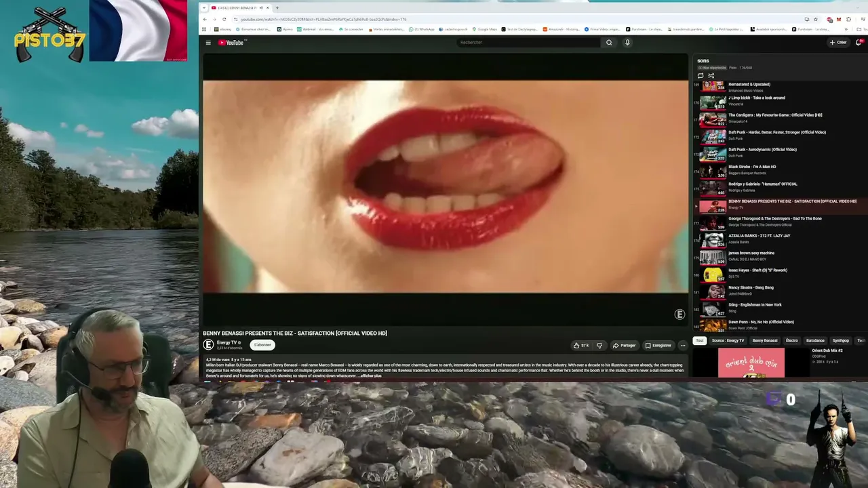Select the Électro filter chip
The image size is (868, 488).
[792, 340]
